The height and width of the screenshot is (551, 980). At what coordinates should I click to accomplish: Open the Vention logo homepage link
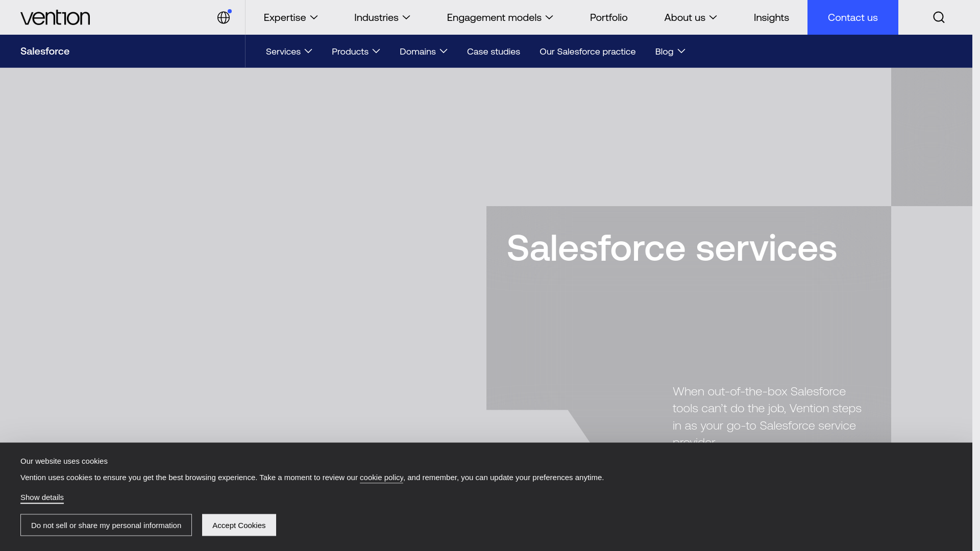coord(55,17)
